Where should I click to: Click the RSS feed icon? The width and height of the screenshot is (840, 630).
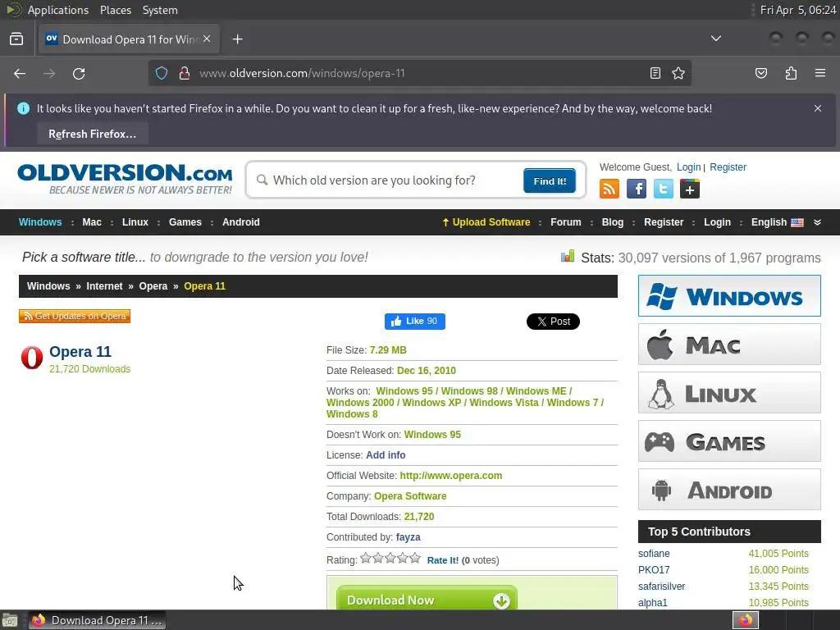(609, 189)
